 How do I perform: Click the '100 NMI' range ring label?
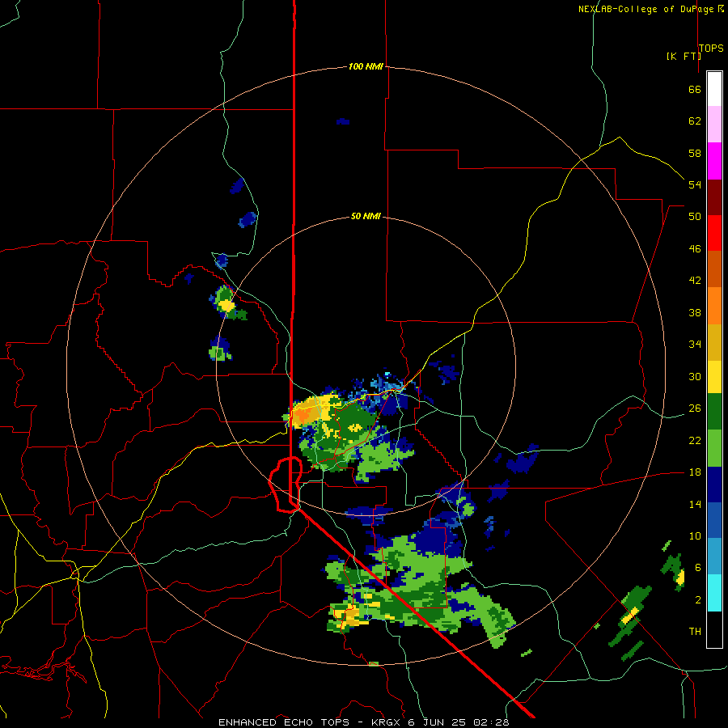(366, 66)
